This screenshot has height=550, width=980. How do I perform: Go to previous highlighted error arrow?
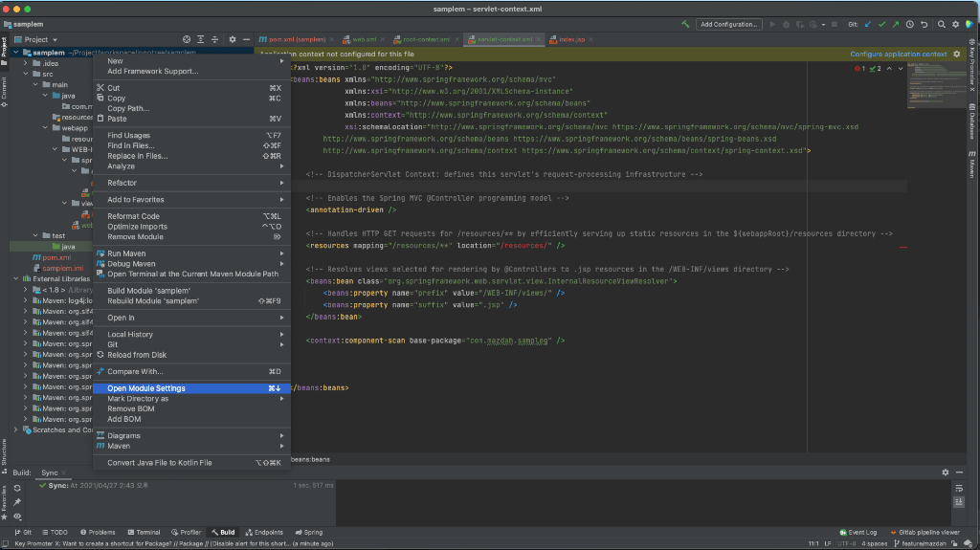tap(889, 69)
